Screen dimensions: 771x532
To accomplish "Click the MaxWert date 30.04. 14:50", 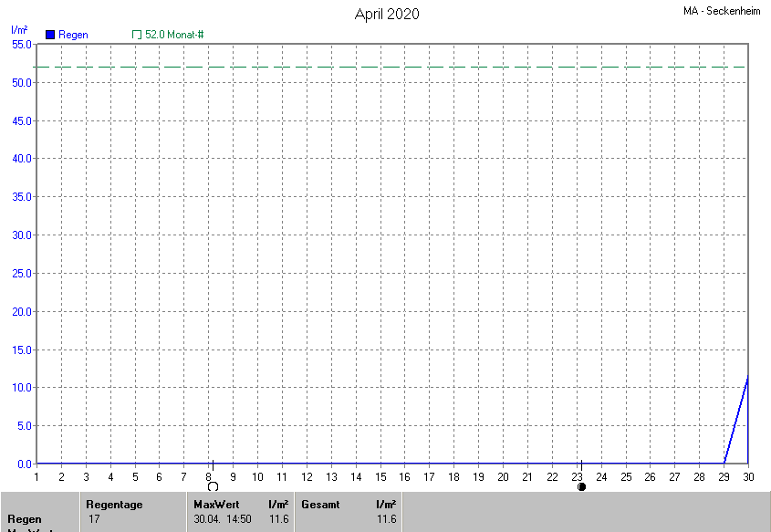I will [x=222, y=519].
